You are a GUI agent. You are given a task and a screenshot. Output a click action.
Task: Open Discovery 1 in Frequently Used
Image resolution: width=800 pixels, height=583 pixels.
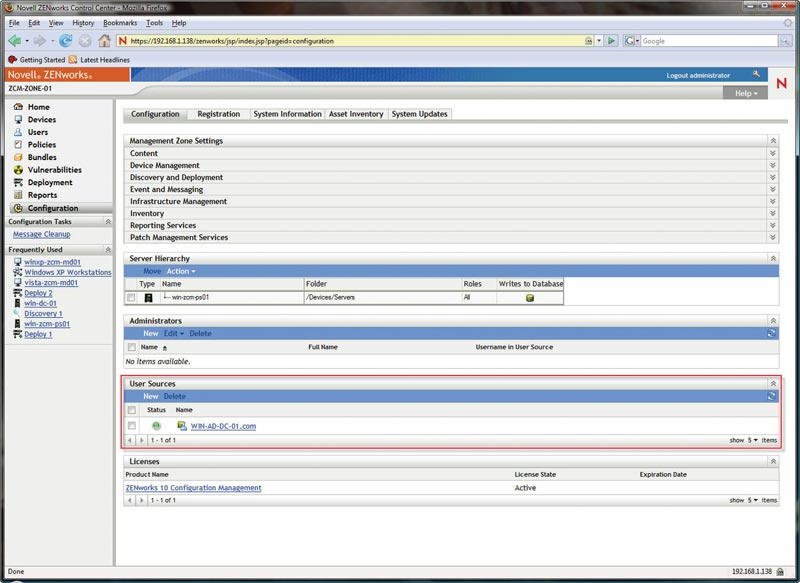(x=43, y=314)
